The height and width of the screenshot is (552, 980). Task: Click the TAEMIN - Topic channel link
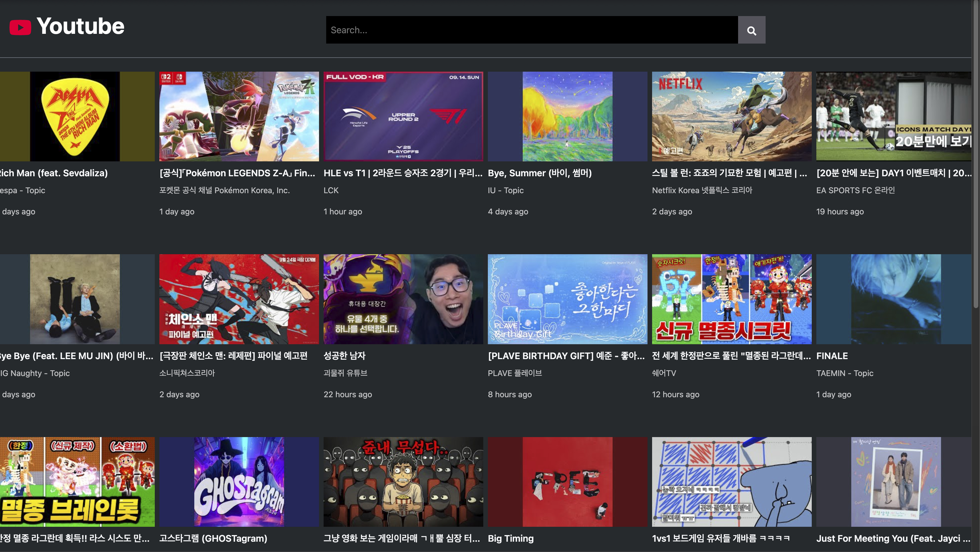844,373
